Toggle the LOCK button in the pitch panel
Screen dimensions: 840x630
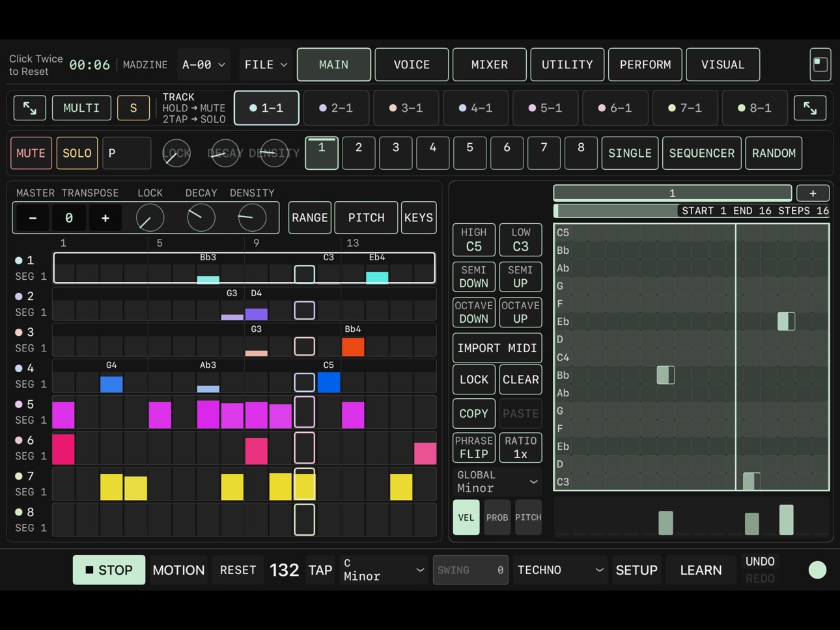(x=474, y=380)
